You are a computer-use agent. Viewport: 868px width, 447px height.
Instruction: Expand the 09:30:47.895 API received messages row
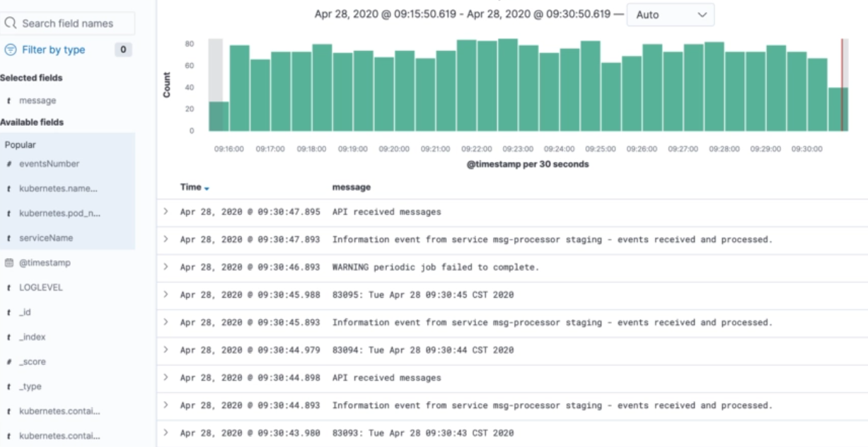pyautogui.click(x=166, y=211)
